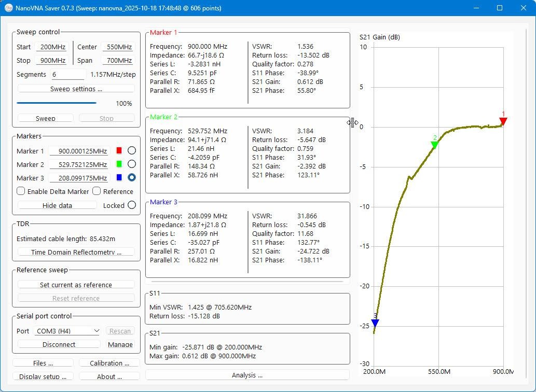Image resolution: width=536 pixels, height=392 pixels.
Task: Click the red marker 1 triangle on chart
Action: [x=503, y=121]
